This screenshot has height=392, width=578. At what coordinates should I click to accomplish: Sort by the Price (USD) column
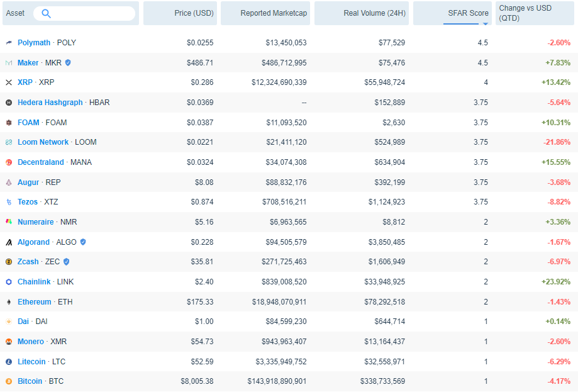tap(181, 13)
